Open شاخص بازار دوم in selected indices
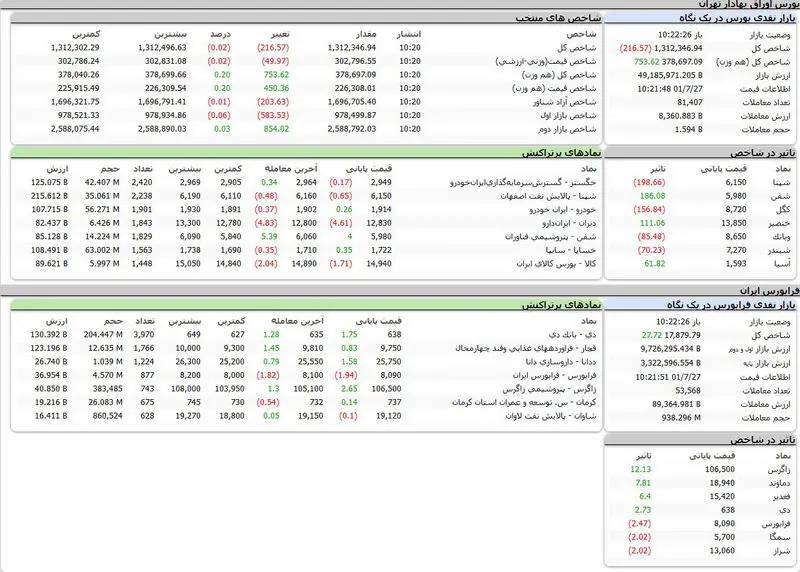This screenshot has height=572, width=800. [x=567, y=129]
